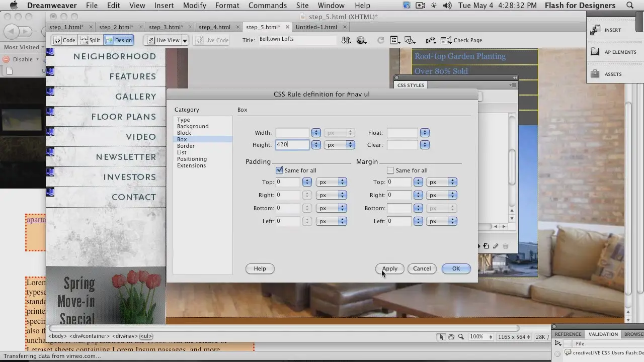Open the Width value dropdown
The image size is (644, 362).
pos(316,133)
